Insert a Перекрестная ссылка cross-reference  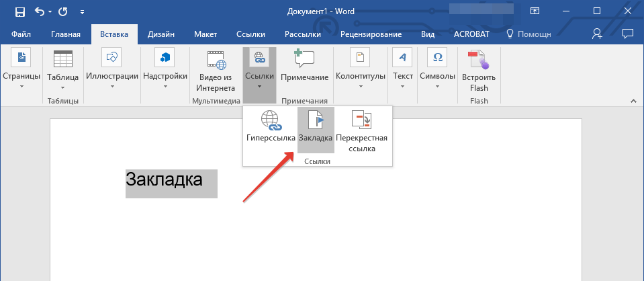361,131
